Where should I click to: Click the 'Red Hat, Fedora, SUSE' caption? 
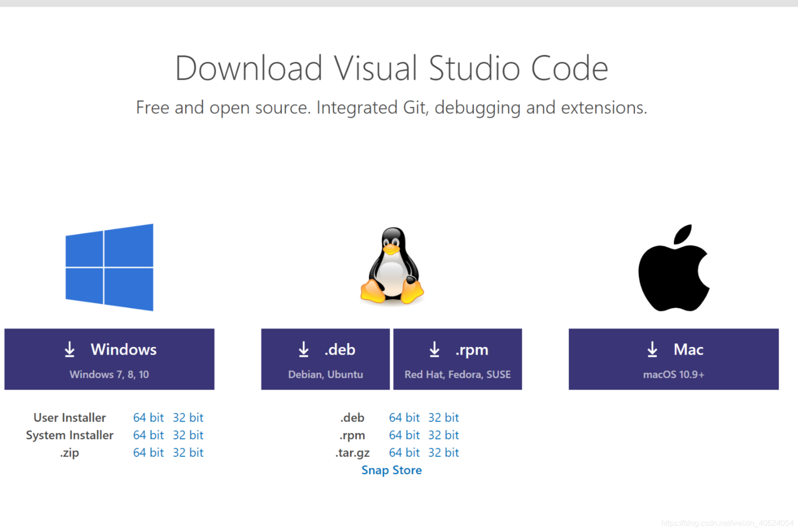pyautogui.click(x=458, y=374)
